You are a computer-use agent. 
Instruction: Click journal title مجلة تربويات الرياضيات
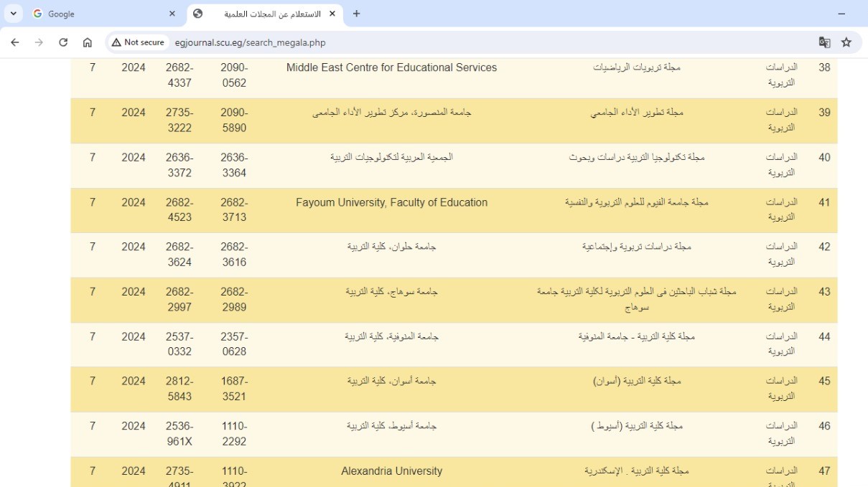pos(636,67)
